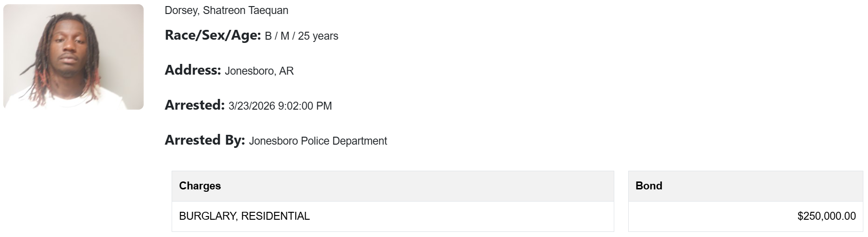Click the inmate mugshot photo

73,57
